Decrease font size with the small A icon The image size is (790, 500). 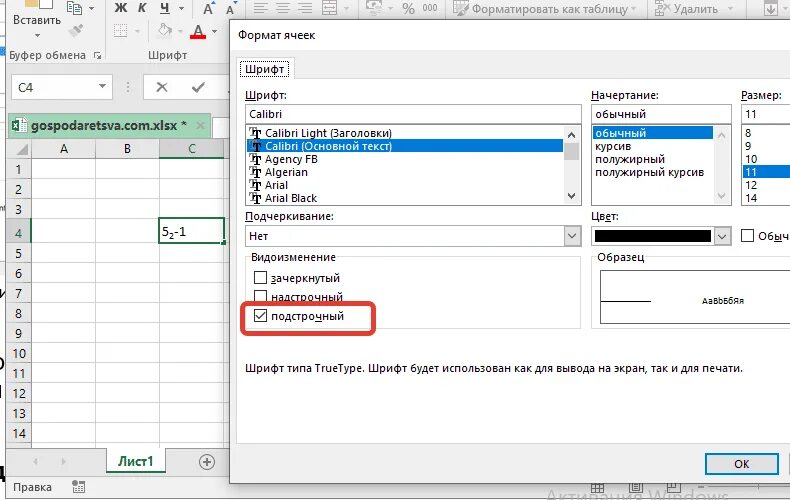(231, 9)
